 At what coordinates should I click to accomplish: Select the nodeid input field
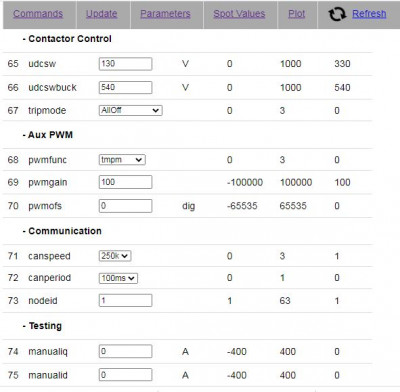coord(125,300)
